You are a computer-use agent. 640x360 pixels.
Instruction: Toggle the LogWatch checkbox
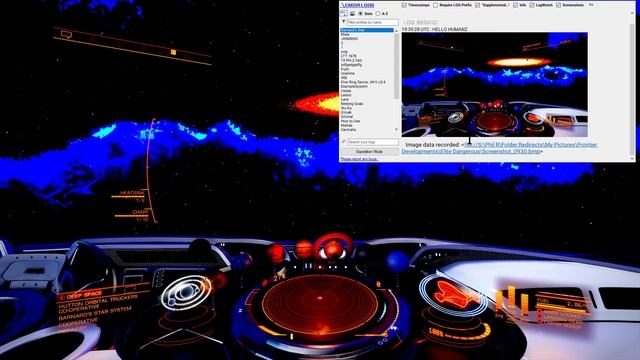[x=532, y=5]
